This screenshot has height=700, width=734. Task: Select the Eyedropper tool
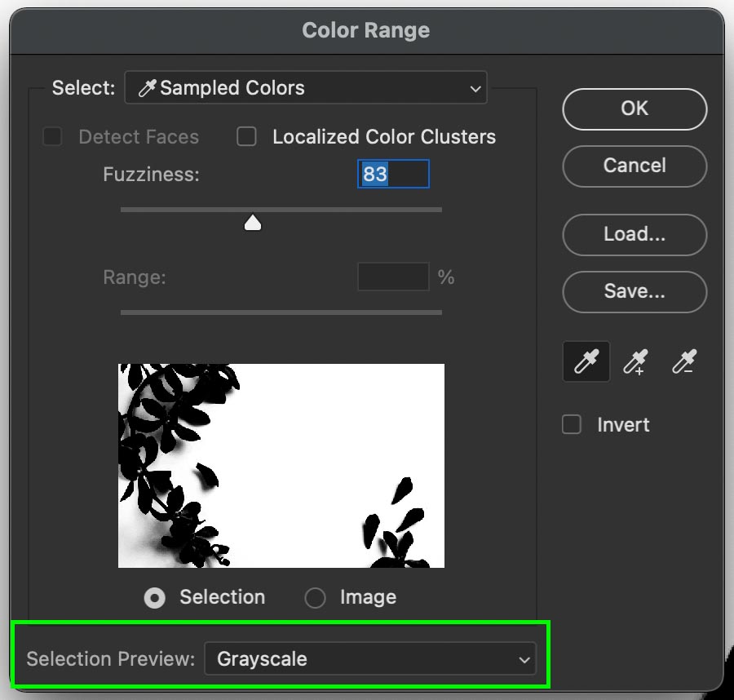[x=586, y=361]
